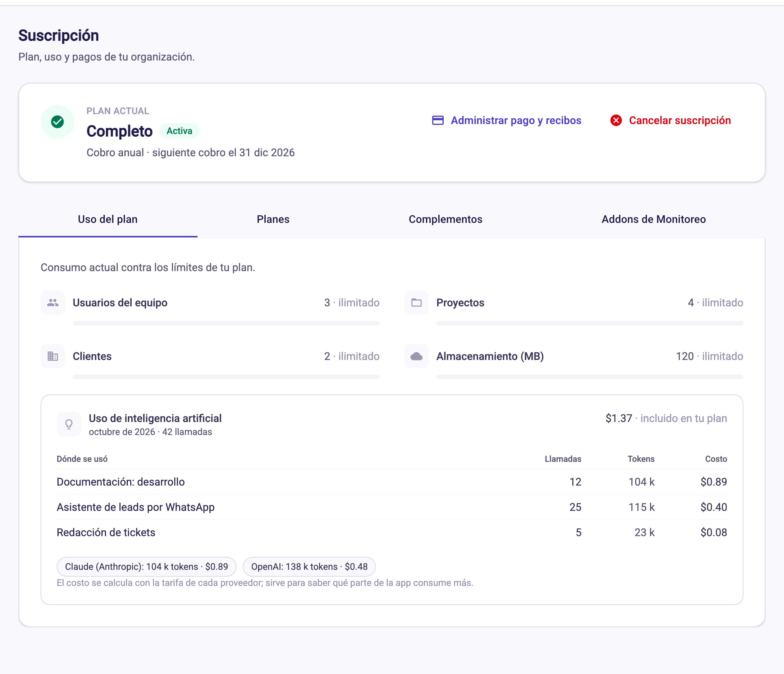Select Asistente de leads por WhatsApp row
This screenshot has height=674, width=784.
click(x=392, y=507)
